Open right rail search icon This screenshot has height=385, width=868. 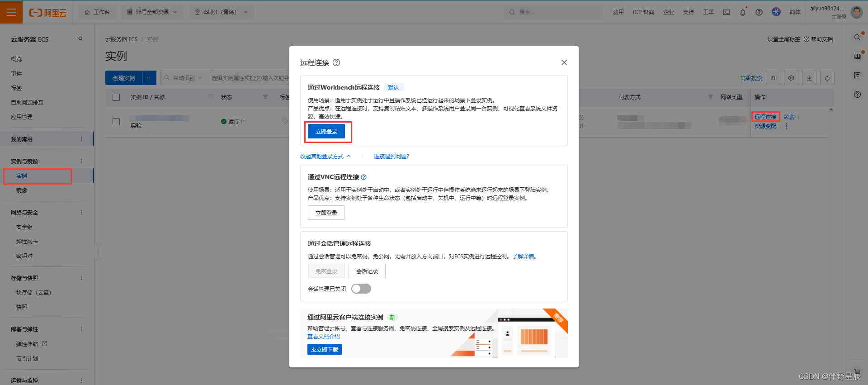pyautogui.click(x=857, y=38)
